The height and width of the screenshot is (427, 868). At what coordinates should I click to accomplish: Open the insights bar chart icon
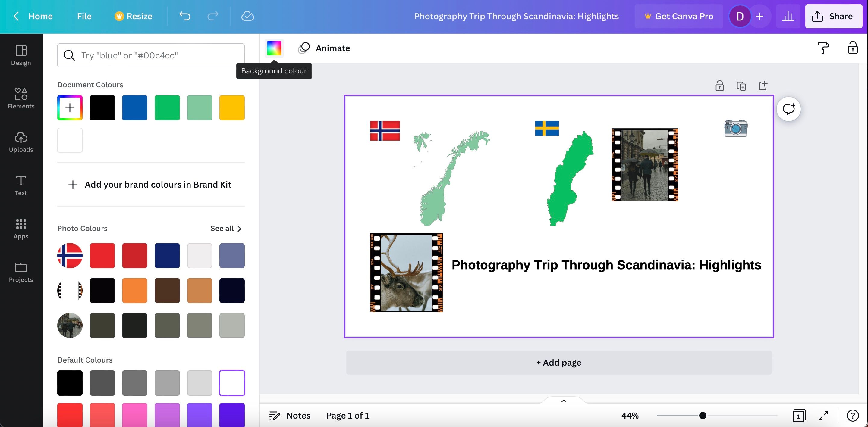pyautogui.click(x=788, y=16)
